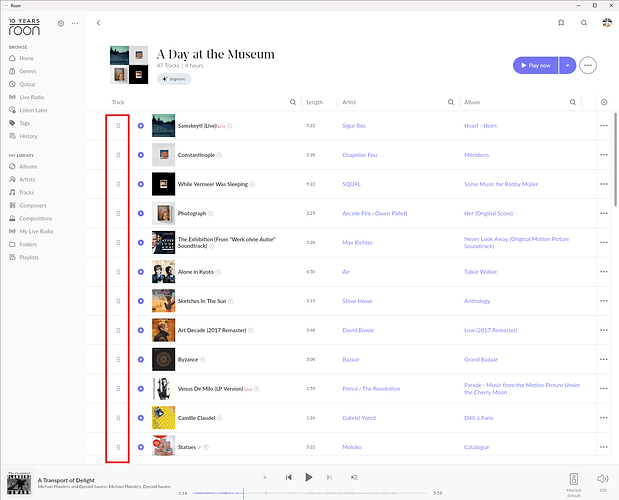Click A Day at the Museum cover collage

[129, 65]
